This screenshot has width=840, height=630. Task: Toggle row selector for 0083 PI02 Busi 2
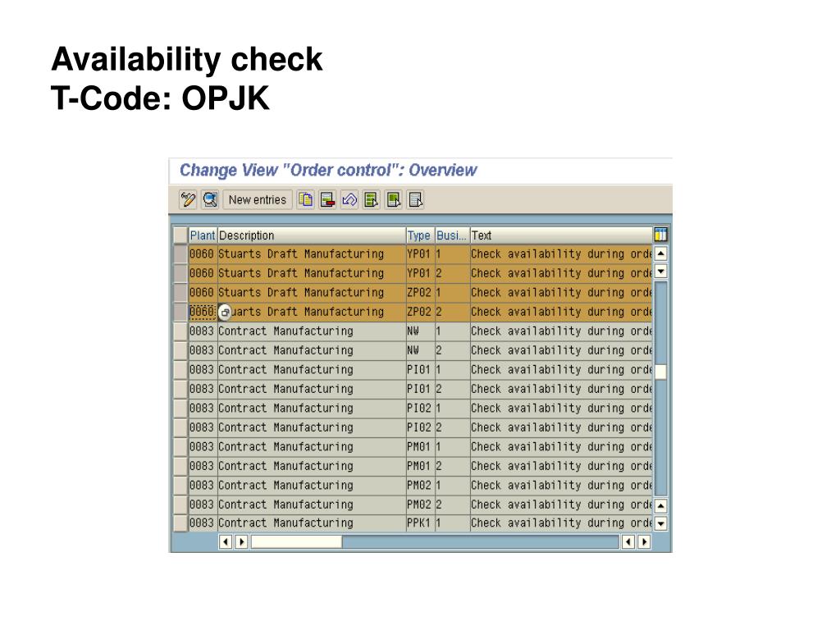180,427
